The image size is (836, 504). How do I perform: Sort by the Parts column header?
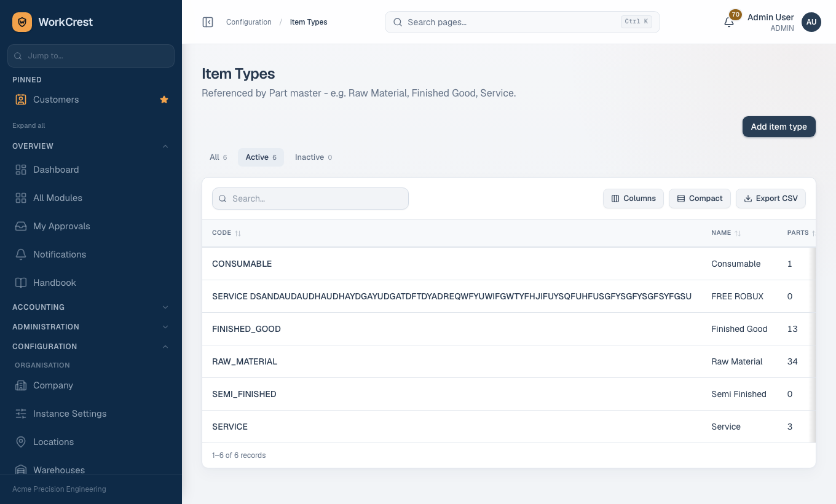(801, 233)
